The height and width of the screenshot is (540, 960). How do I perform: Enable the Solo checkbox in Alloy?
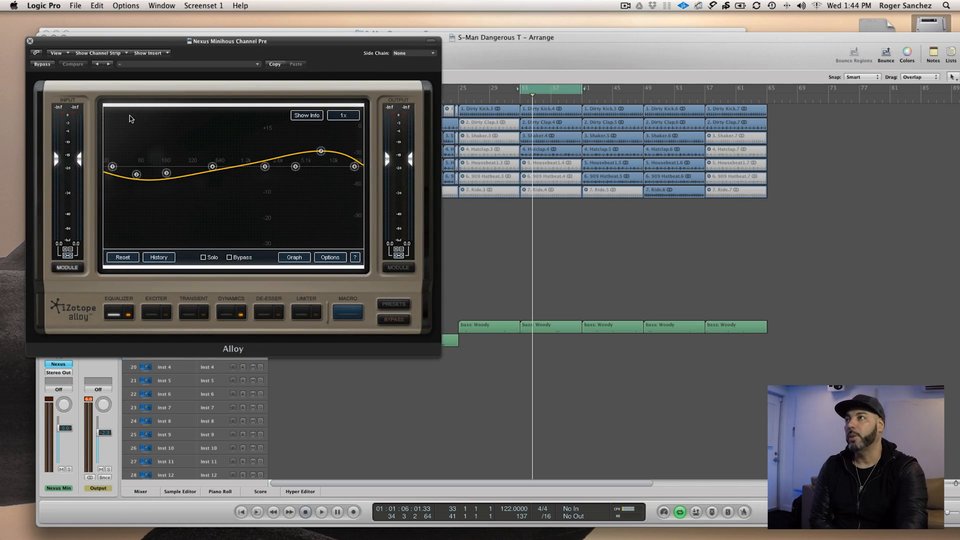(x=203, y=257)
